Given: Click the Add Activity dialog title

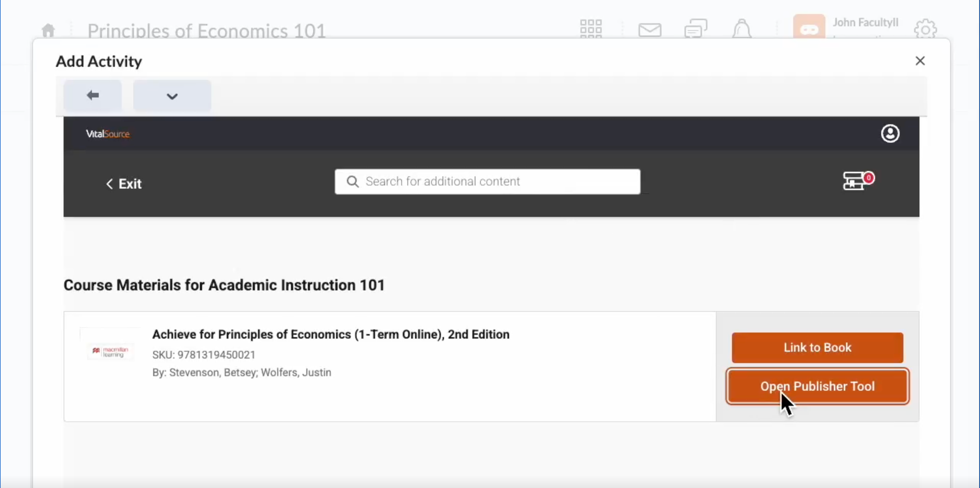Looking at the screenshot, I should click(99, 61).
